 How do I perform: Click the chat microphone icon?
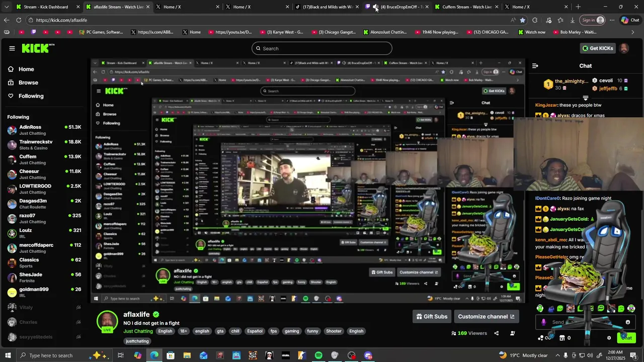(543, 322)
